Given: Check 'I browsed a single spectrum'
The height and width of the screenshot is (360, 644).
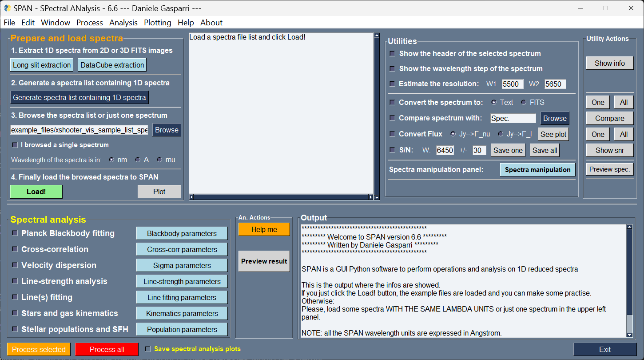Looking at the screenshot, I should click(15, 145).
